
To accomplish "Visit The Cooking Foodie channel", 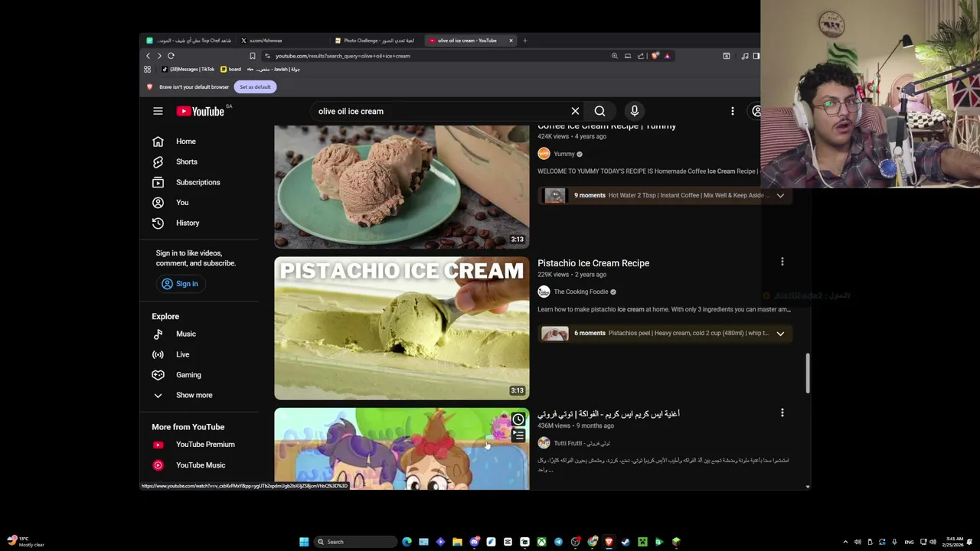I will click(x=580, y=292).
